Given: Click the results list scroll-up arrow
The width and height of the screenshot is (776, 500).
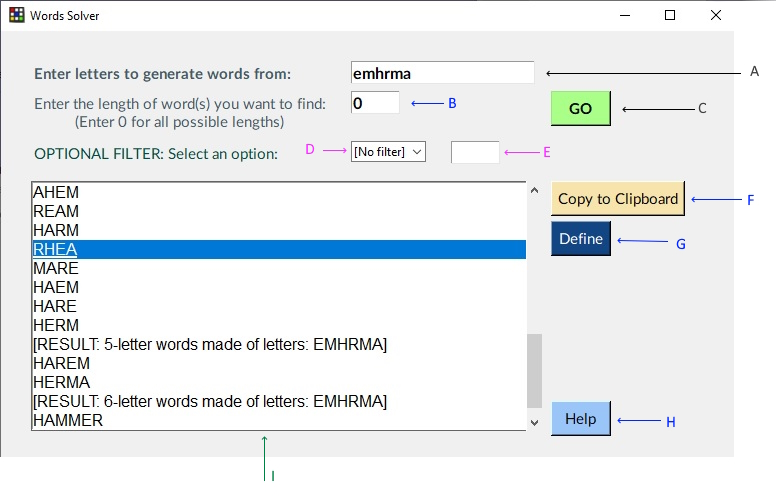Looking at the screenshot, I should point(534,190).
